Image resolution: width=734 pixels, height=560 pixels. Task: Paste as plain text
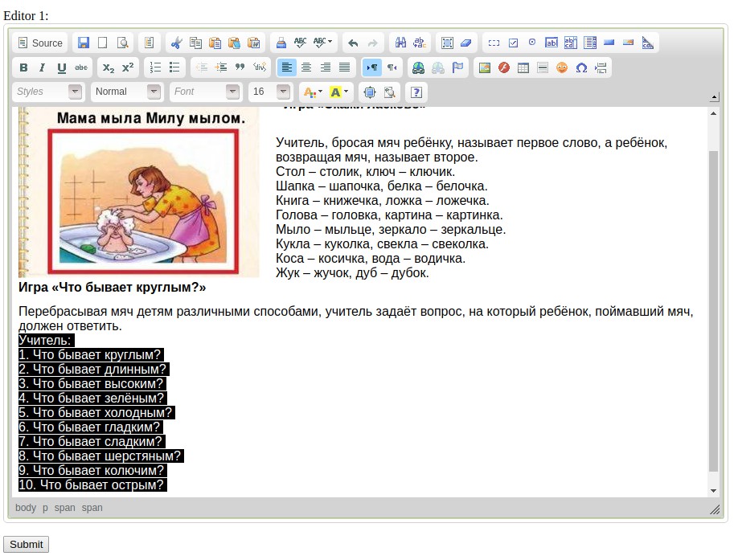234,43
